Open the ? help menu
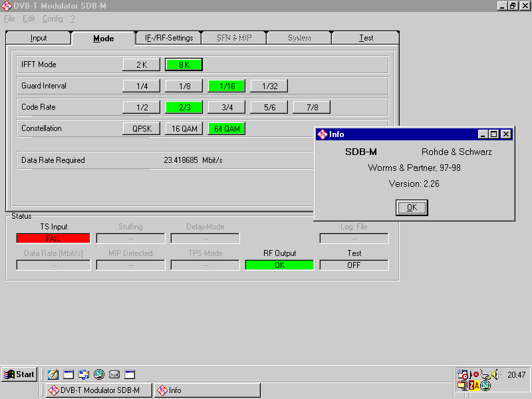Screen dimensions: 532x399 pyautogui.click(x=72, y=19)
